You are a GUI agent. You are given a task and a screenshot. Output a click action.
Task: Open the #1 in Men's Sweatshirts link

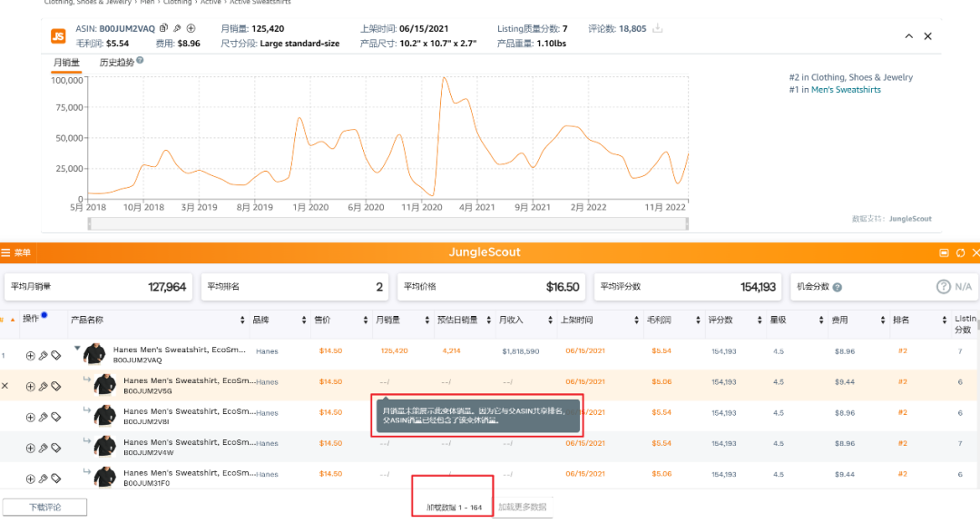point(835,90)
